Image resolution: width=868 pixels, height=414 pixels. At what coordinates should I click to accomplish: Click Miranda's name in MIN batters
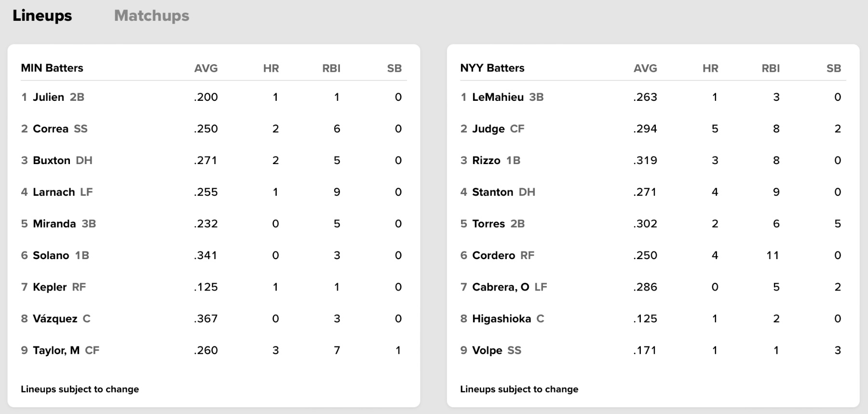coord(54,224)
